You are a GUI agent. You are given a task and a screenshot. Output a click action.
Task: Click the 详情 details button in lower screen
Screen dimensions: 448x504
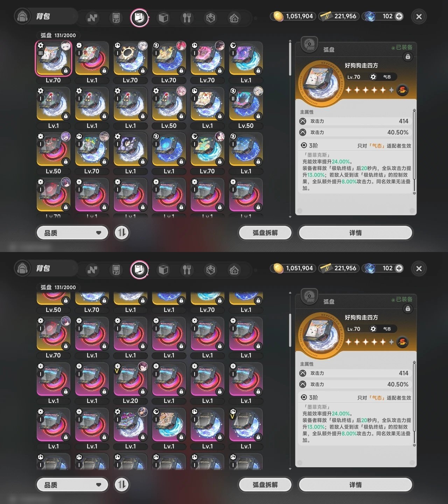pos(355,485)
